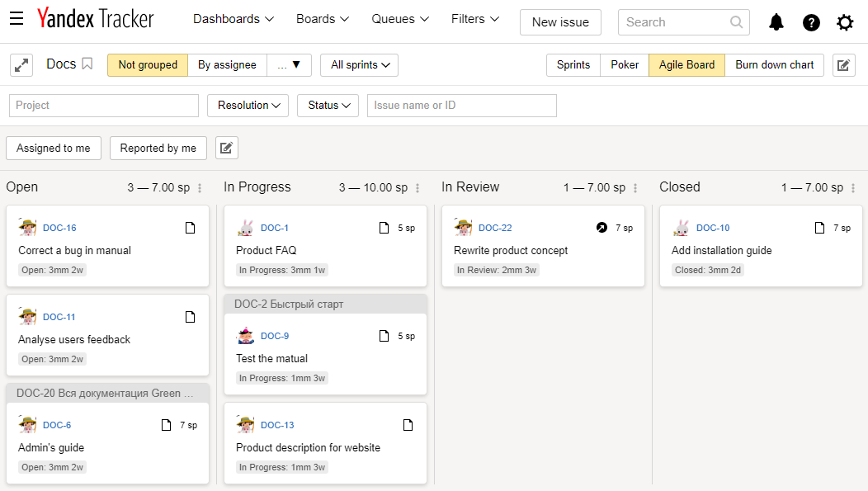Select Not grouped view
Viewport: 868px width, 491px height.
click(x=148, y=64)
